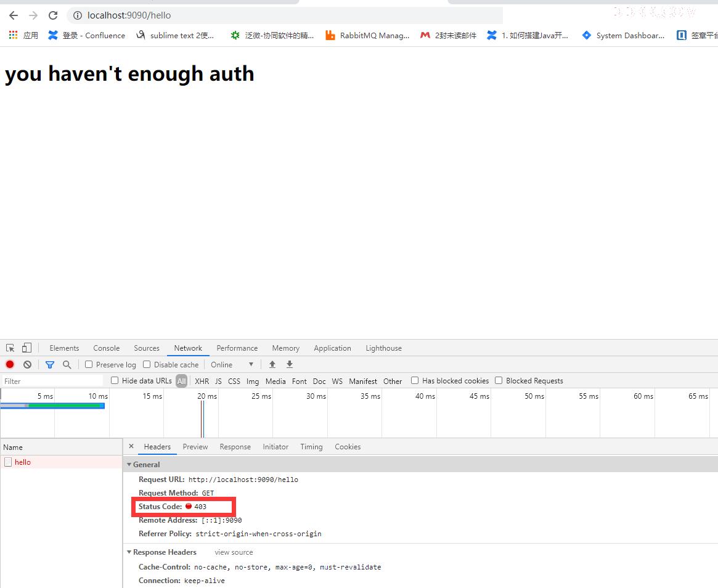Select the hello request row
Screen dimensions: 718x588
[x=61, y=462]
